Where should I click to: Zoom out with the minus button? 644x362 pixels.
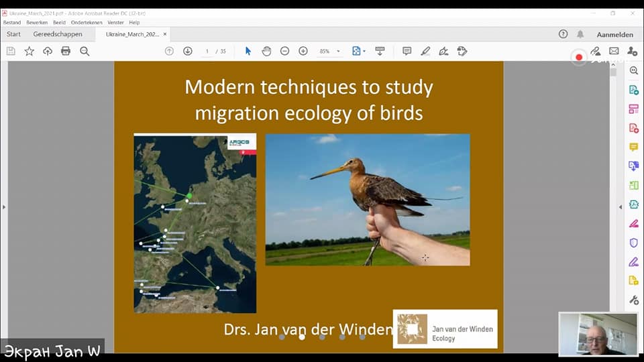(284, 51)
